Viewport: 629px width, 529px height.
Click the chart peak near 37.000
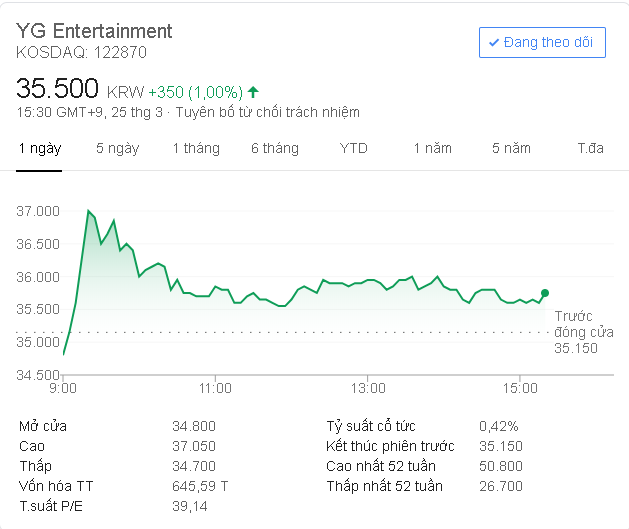click(88, 211)
